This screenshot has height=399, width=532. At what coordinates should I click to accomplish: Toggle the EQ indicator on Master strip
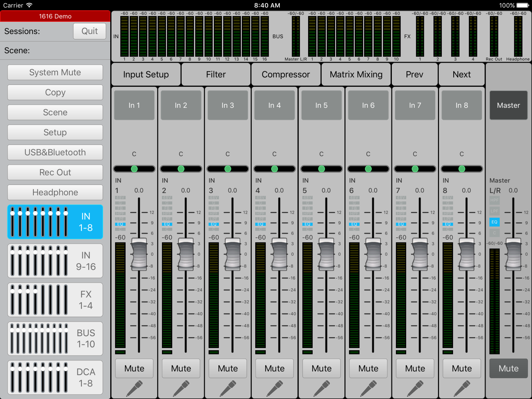494,222
